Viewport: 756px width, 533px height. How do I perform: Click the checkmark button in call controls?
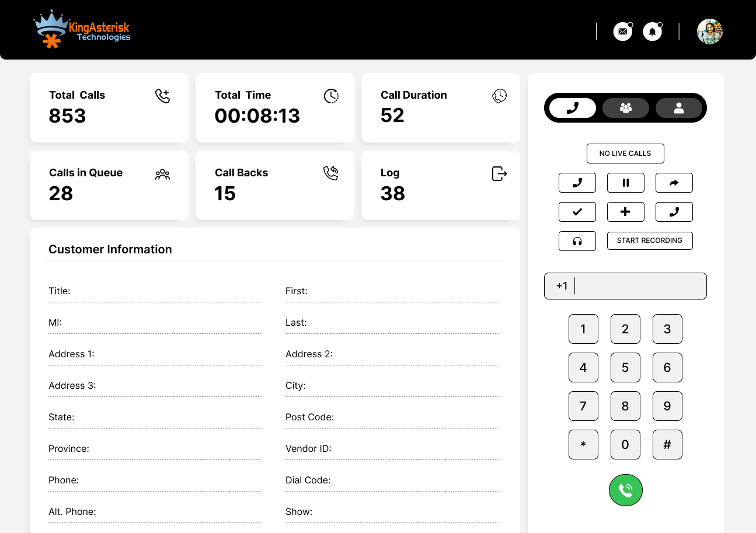[x=577, y=212]
